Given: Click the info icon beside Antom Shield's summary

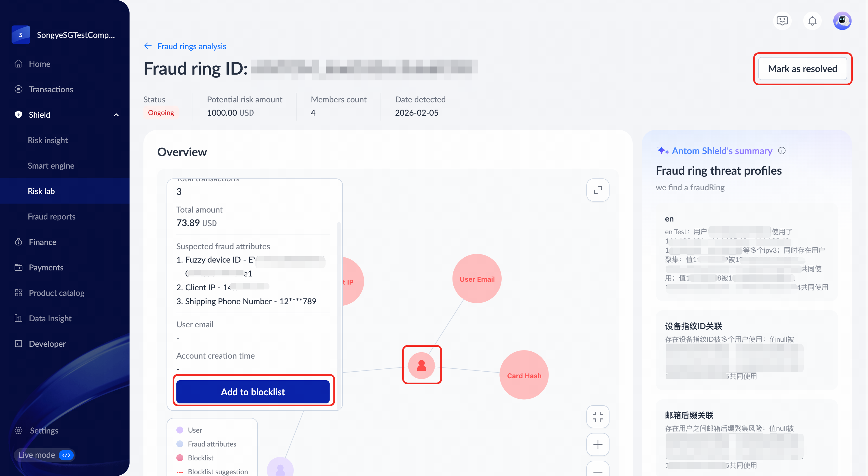Looking at the screenshot, I should (x=782, y=151).
